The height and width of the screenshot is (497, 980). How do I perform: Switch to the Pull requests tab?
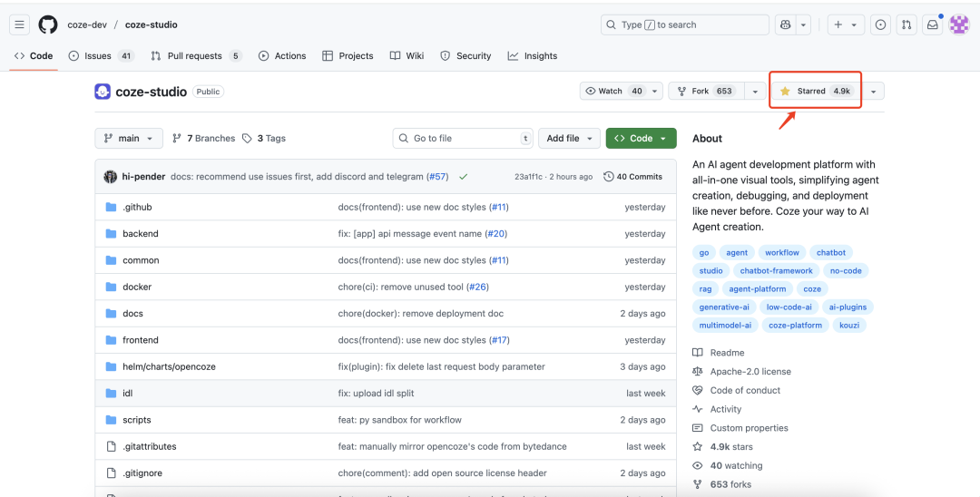(x=196, y=55)
